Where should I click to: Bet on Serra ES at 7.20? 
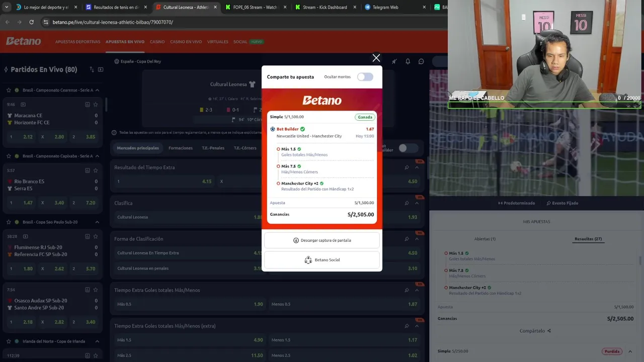(84, 203)
